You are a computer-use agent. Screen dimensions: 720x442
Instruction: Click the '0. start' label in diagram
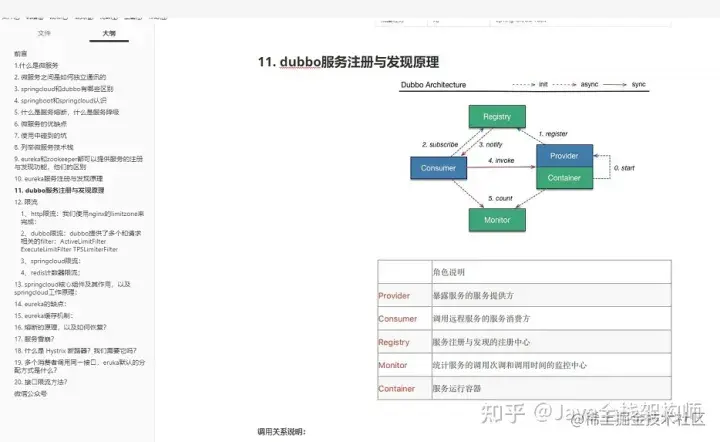point(624,168)
